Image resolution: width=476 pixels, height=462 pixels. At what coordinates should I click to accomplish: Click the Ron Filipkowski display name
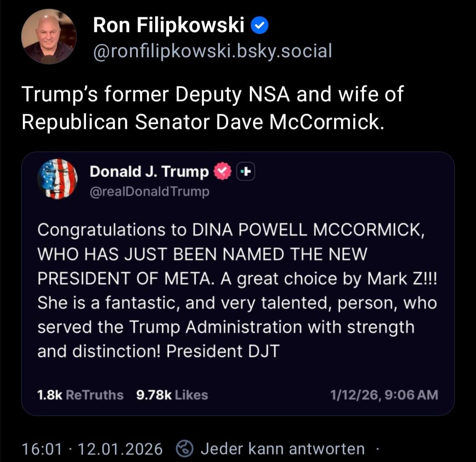click(168, 26)
